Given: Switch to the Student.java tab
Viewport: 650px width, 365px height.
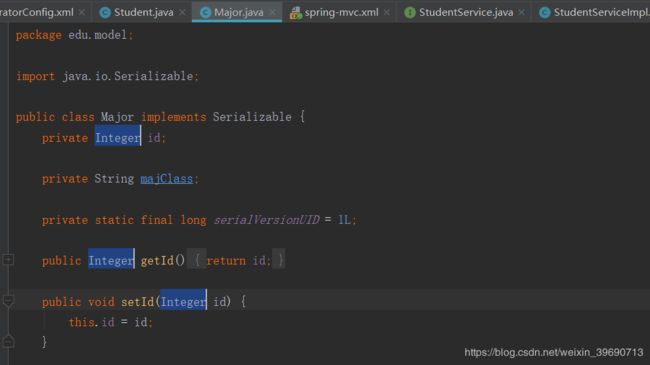Looking at the screenshot, I should pyautogui.click(x=143, y=12).
